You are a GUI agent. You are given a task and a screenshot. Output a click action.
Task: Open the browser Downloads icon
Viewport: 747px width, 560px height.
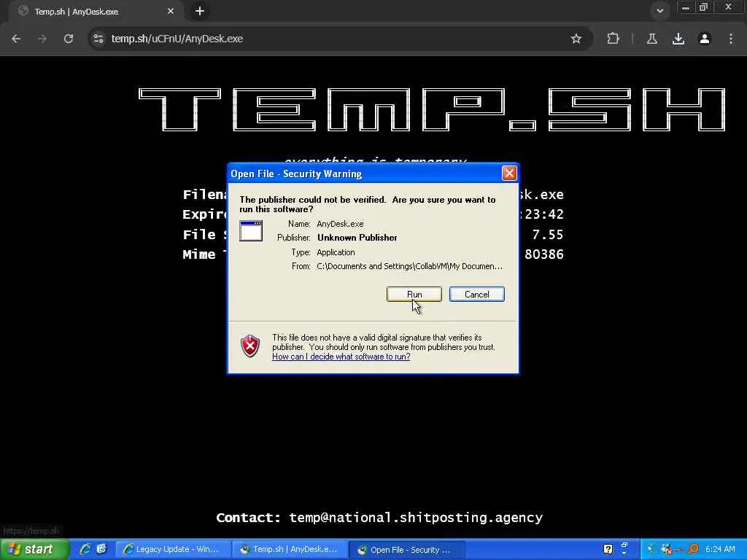678,39
